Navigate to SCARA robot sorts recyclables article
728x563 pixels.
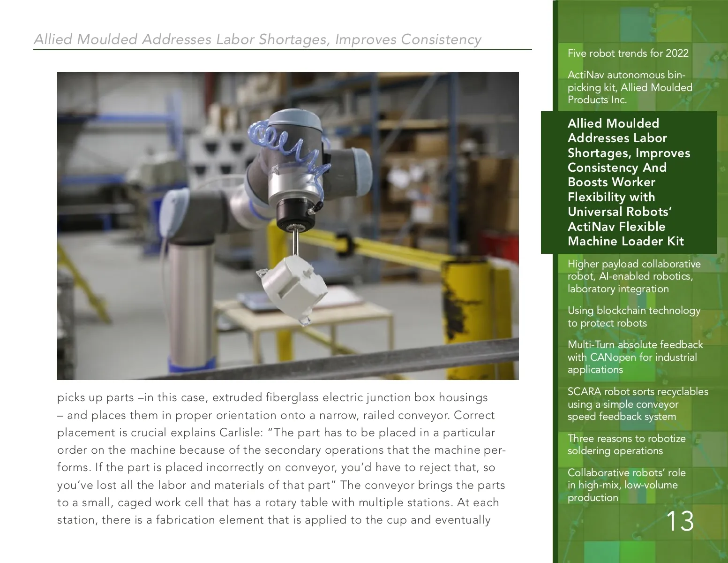(x=638, y=404)
